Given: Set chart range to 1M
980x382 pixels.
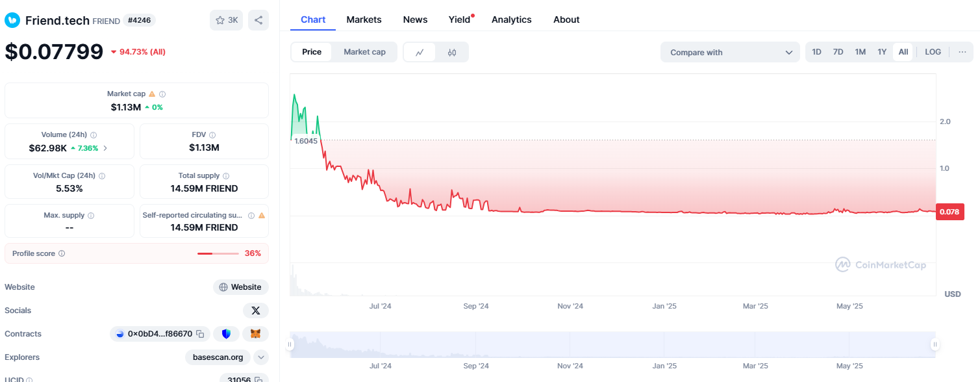Looking at the screenshot, I should tap(861, 52).
